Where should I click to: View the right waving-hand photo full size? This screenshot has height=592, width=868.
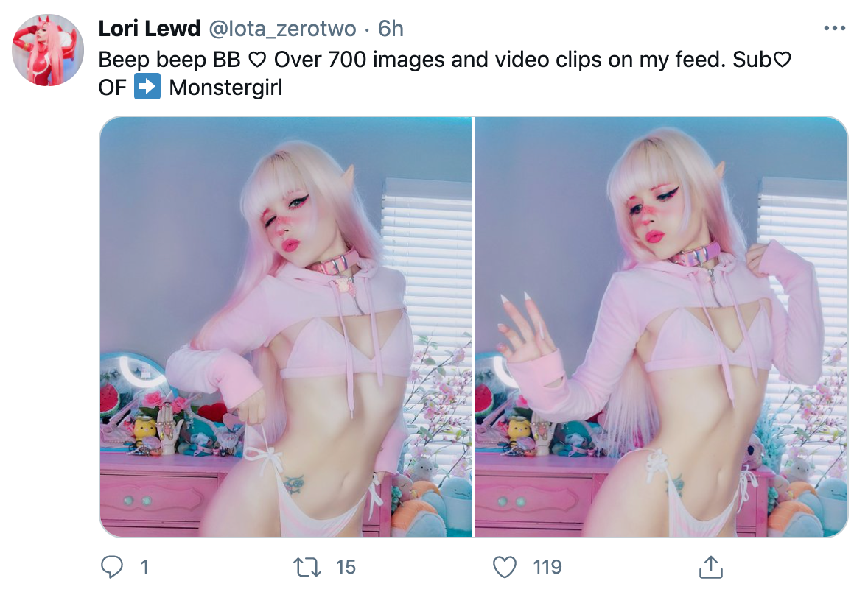tap(661, 326)
